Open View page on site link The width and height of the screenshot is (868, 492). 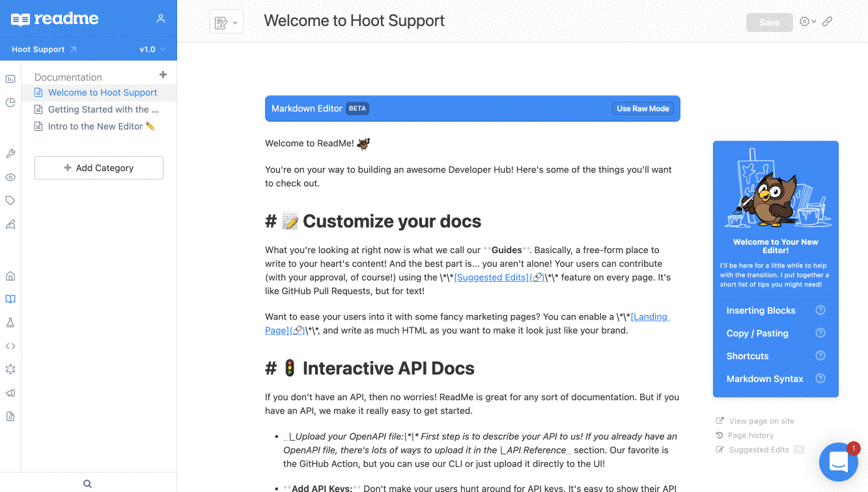point(755,421)
